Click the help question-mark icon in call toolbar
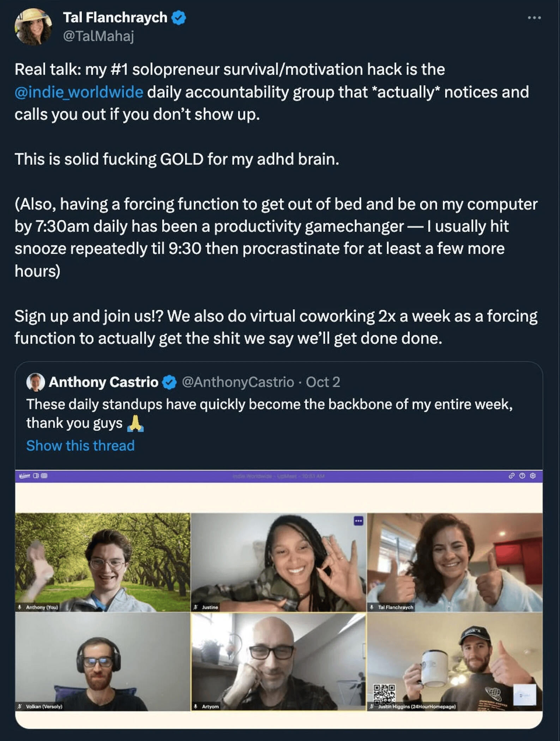 pos(522,475)
